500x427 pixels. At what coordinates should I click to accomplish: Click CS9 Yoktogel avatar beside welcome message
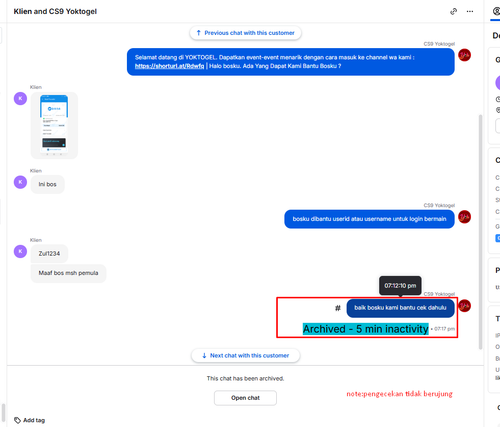(464, 55)
